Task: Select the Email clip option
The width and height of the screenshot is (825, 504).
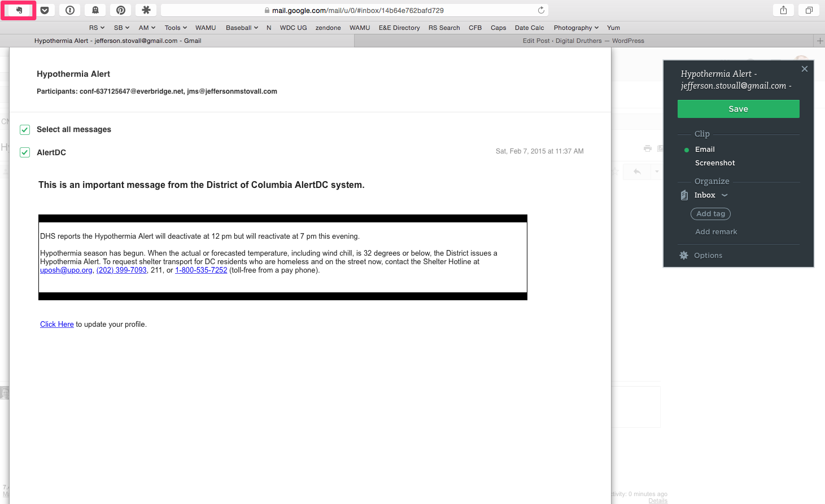Action: pos(705,150)
